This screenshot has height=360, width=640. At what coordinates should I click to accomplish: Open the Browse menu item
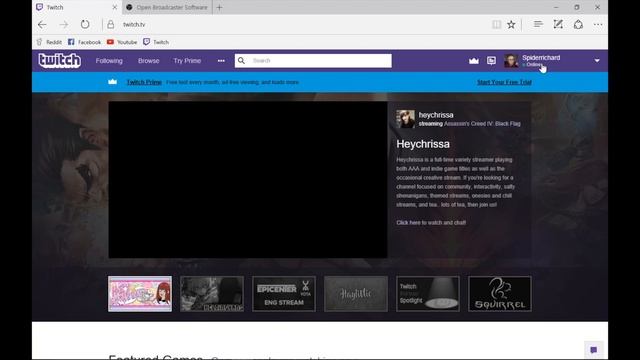pyautogui.click(x=149, y=61)
